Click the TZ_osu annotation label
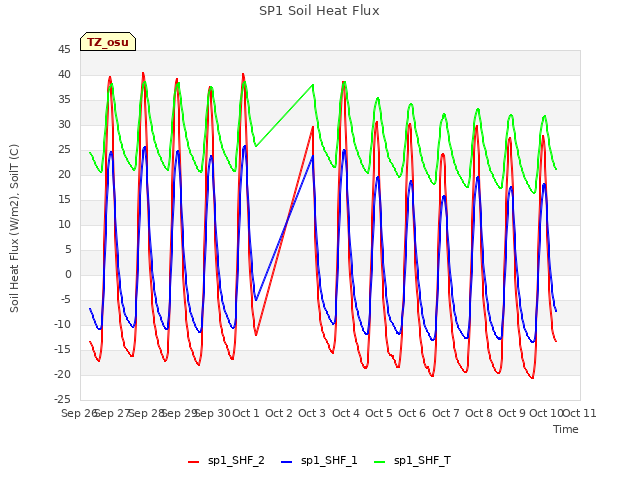 [108, 42]
